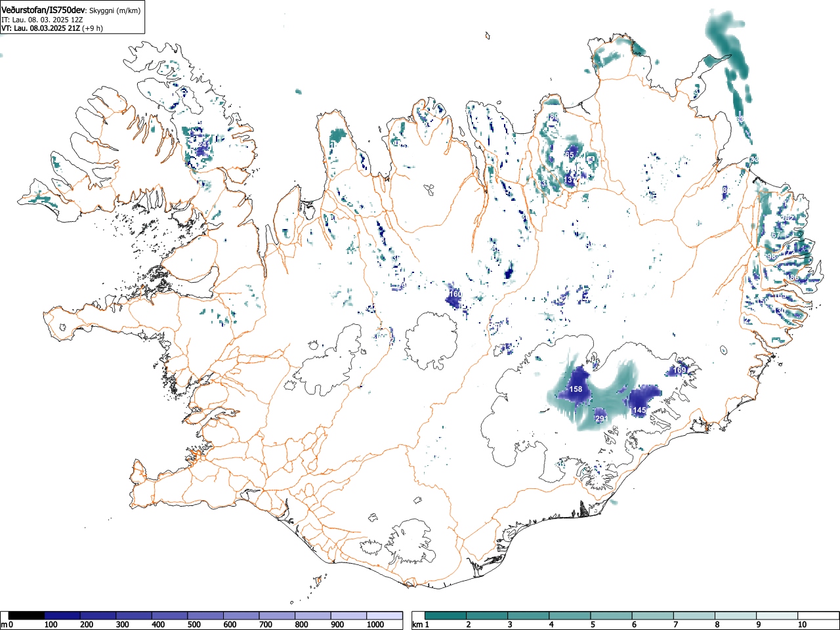Pick the 400–500 m legend swatch
840x630 pixels.
tap(170, 616)
